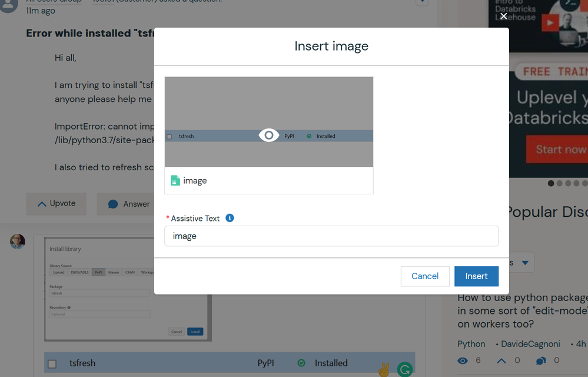Click the green image file icon
Viewport: 588px width, 377px height.
point(175,181)
